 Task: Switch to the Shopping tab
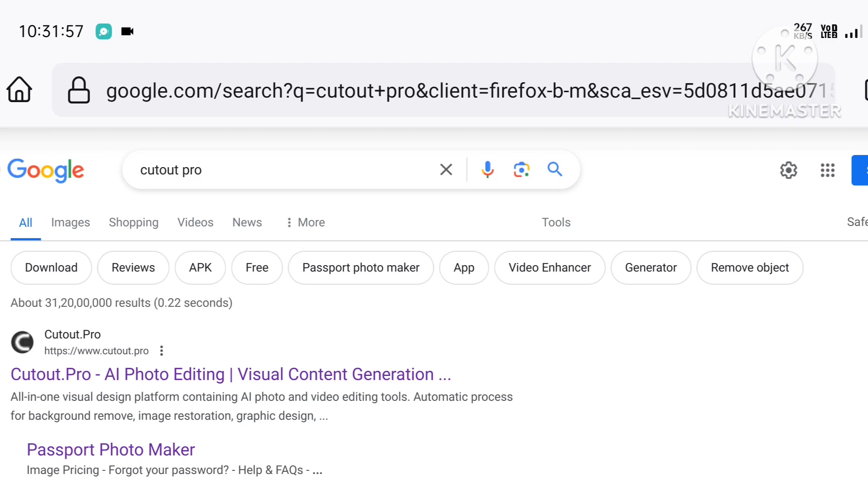133,222
